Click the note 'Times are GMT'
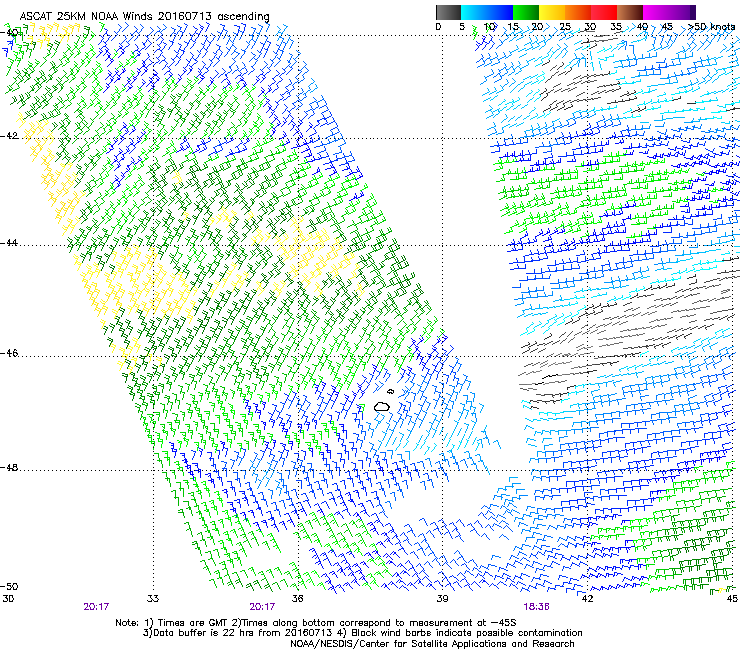740x650 pixels. coord(193,623)
